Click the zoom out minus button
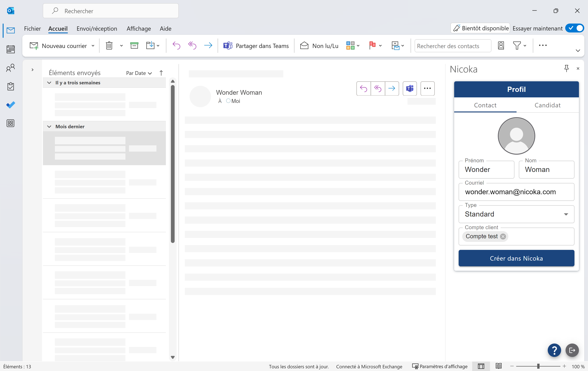Screen dimensions: 588x371 512,366
